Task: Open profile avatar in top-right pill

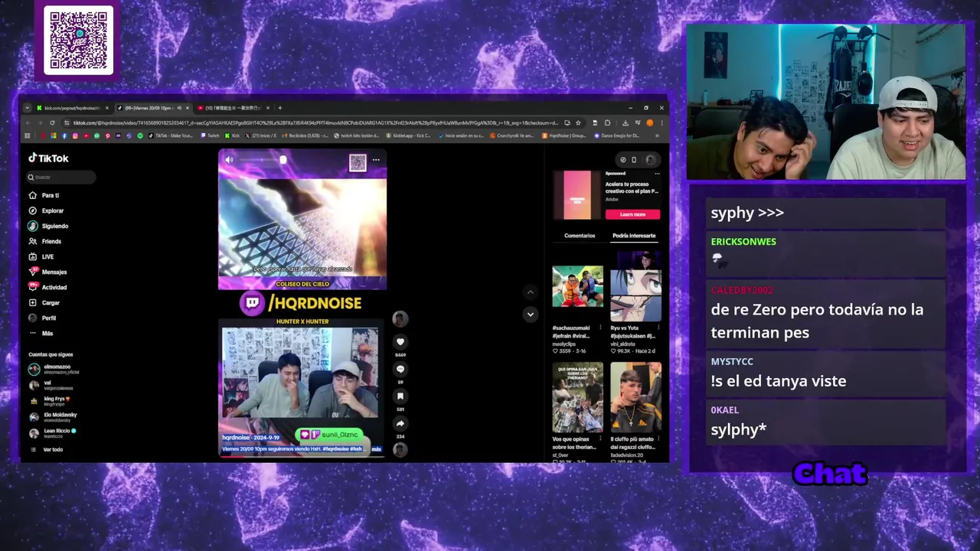Action: (650, 160)
